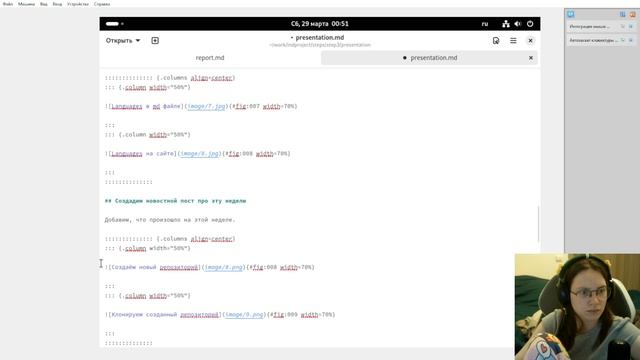The height and width of the screenshot is (360, 640).
Task: Open the clock showing Сб, 29 марта 00:51
Action: [x=320, y=24]
